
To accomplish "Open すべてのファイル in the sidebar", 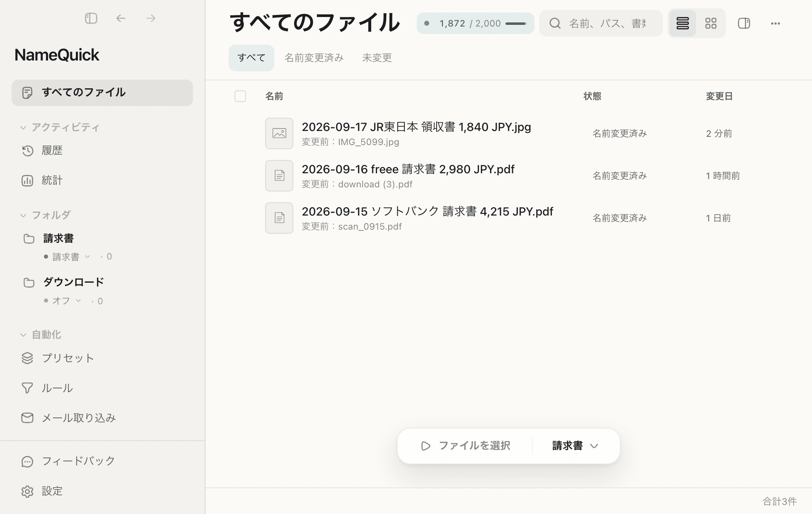I will [102, 92].
